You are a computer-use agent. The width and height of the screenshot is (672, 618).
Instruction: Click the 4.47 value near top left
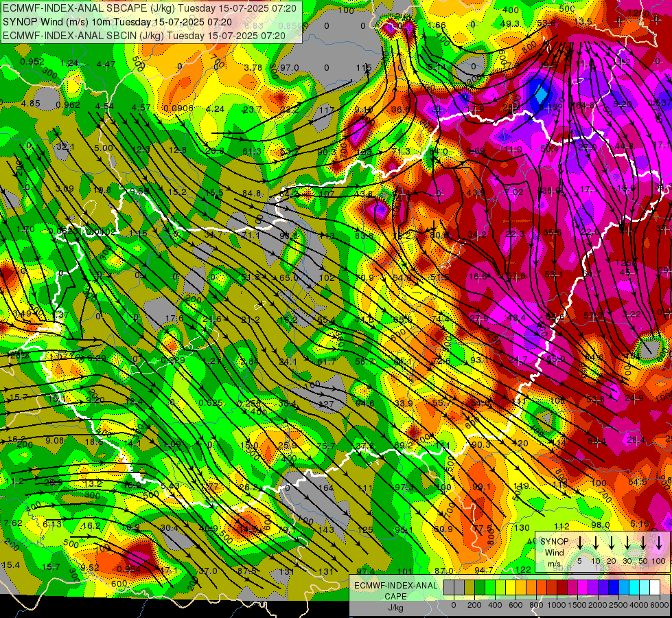pyautogui.click(x=106, y=65)
